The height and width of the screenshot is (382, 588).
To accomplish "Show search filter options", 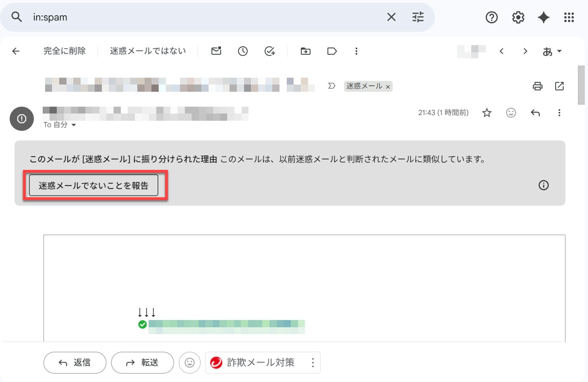I will [x=418, y=17].
